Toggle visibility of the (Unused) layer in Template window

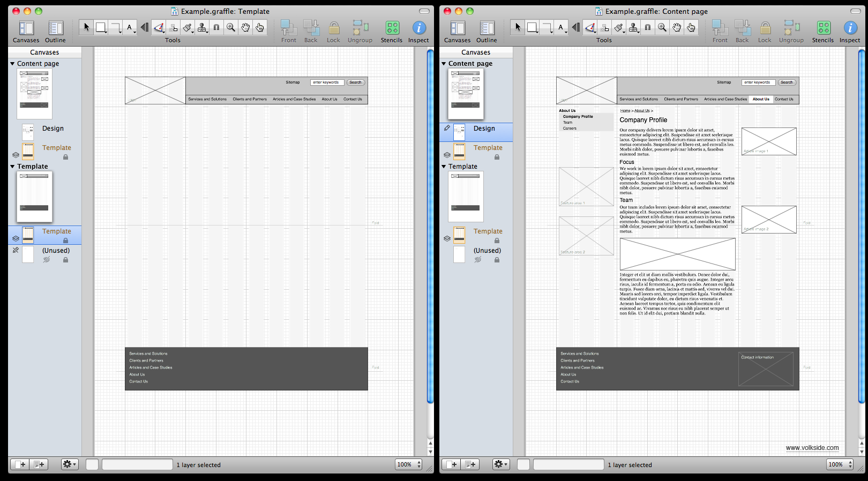[x=47, y=260]
